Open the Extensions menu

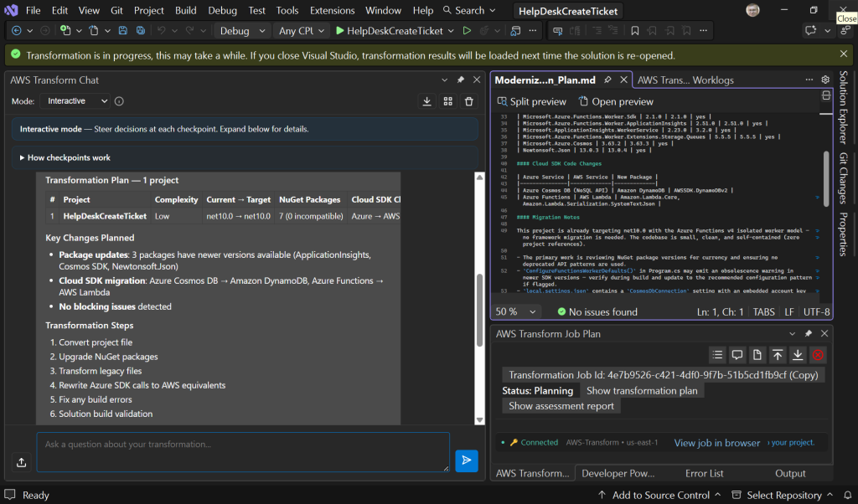[x=332, y=10]
